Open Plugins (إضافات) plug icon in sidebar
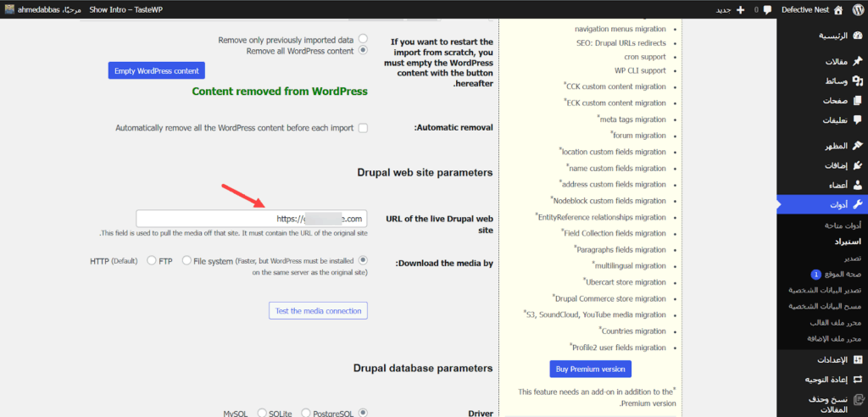Image resolution: width=868 pixels, height=417 pixels. 857,165
